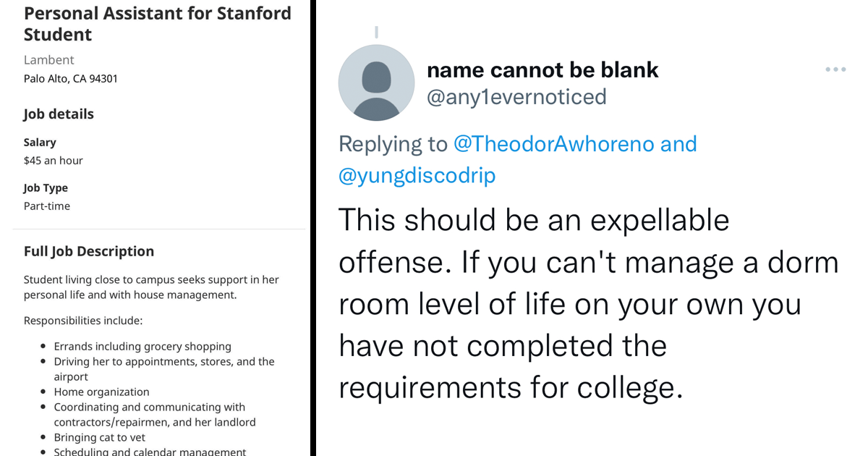This screenshot has height=456, width=868.
Task: Click the "Driving her to appointments" bullet
Action: pos(163,362)
